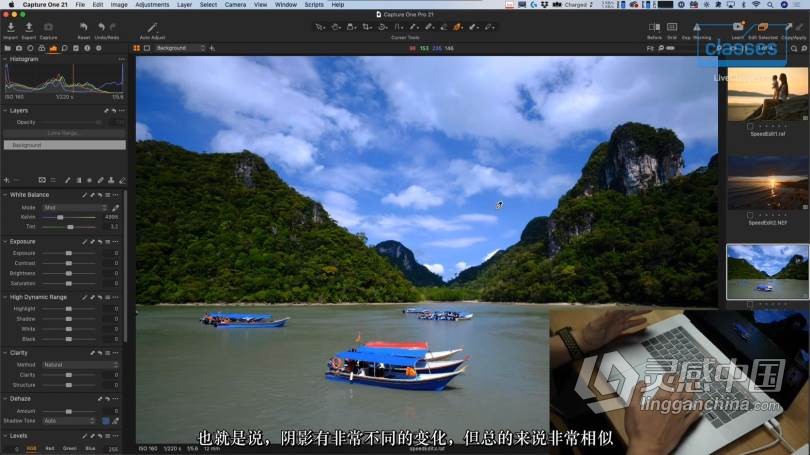Click the Before comparison icon
This screenshot has height=455, width=810.
point(654,27)
